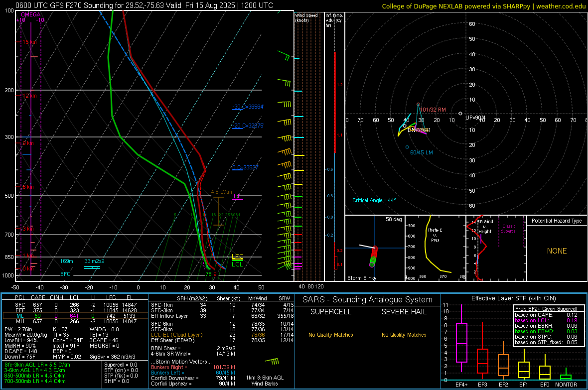Click the Corfidi Downshear = label
Viewport: 588px width, 390px height.
(175, 378)
